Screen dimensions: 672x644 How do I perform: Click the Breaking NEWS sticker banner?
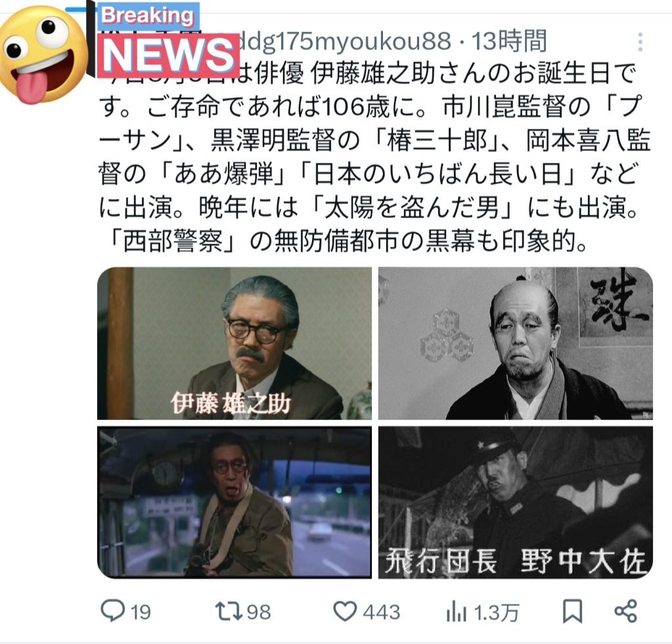click(166, 41)
